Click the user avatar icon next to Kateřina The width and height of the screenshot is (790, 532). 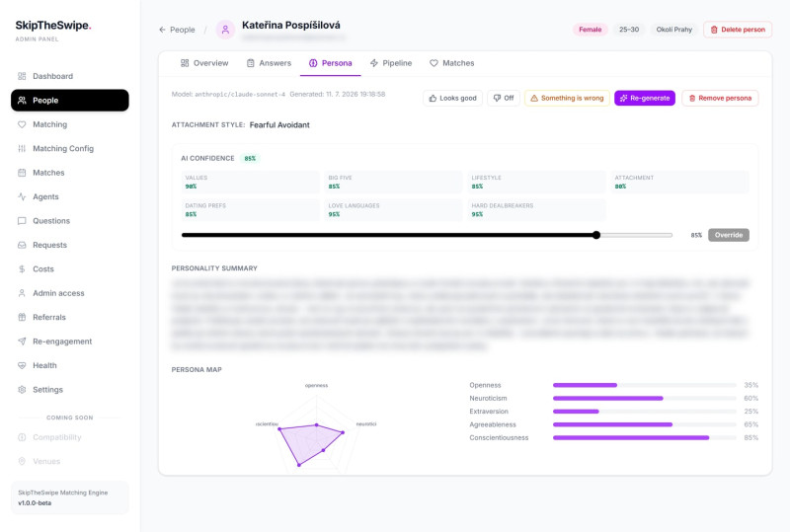[x=225, y=30]
